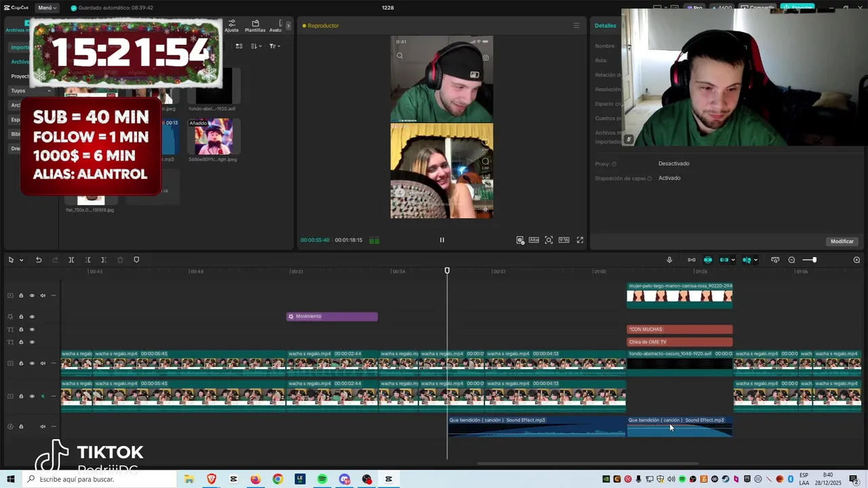Adjust the timeline zoom slider
This screenshot has width=868, height=488.
point(810,260)
